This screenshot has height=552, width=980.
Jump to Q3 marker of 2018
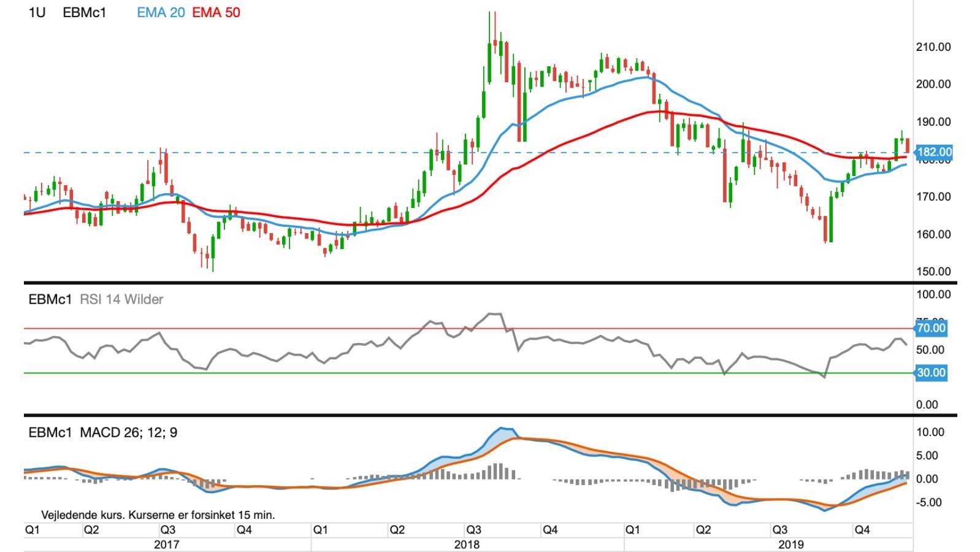click(473, 529)
